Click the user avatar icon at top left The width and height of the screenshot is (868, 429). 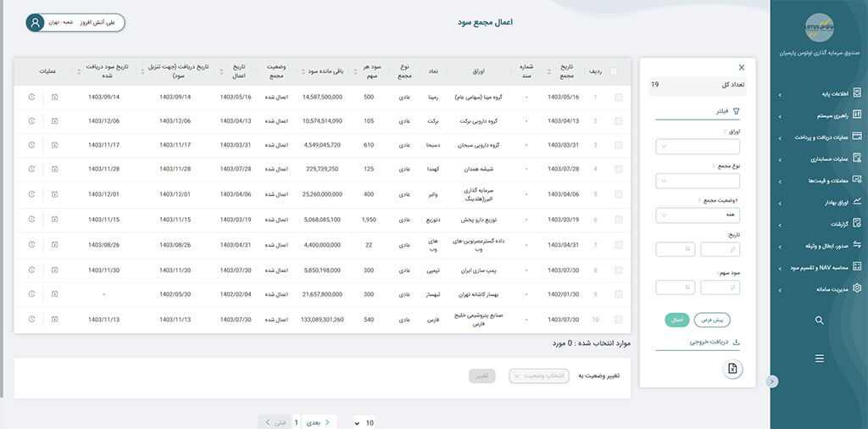coord(35,23)
